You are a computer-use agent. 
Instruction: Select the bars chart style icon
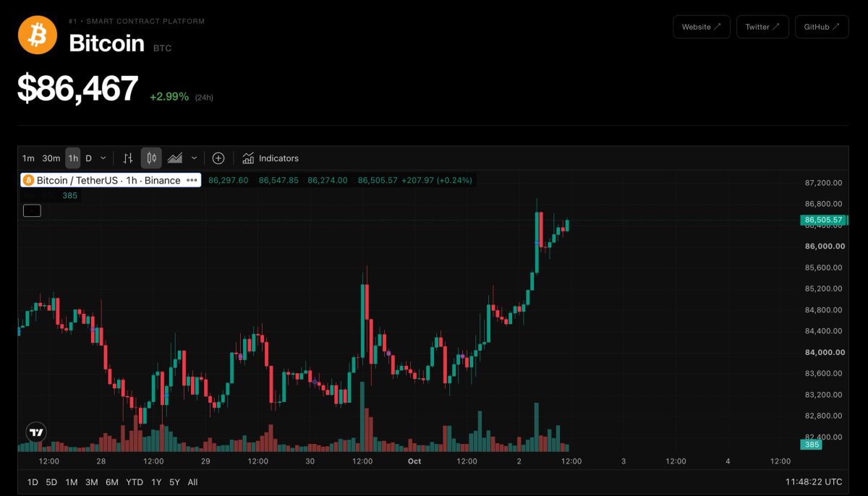click(128, 158)
